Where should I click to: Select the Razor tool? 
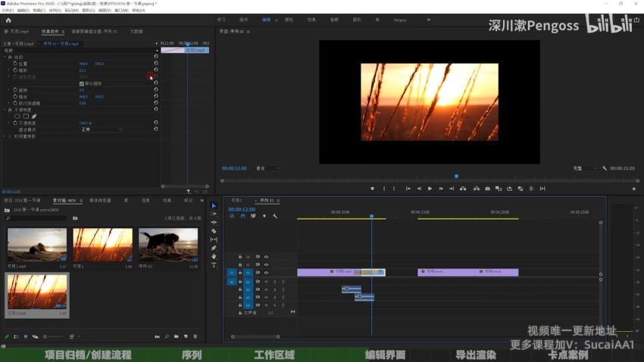(x=214, y=231)
